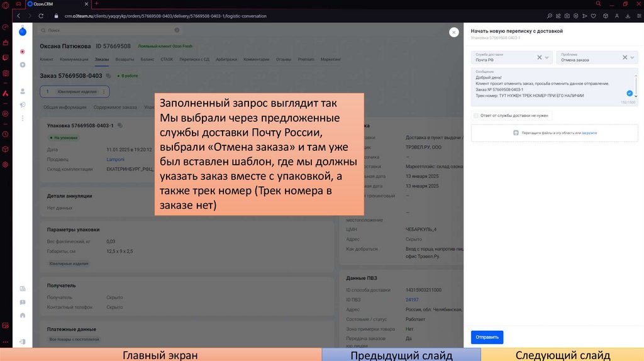Image resolution: width=644 pixels, height=361 pixels.
Task: Open the Lamponi seller link
Action: coord(116,159)
